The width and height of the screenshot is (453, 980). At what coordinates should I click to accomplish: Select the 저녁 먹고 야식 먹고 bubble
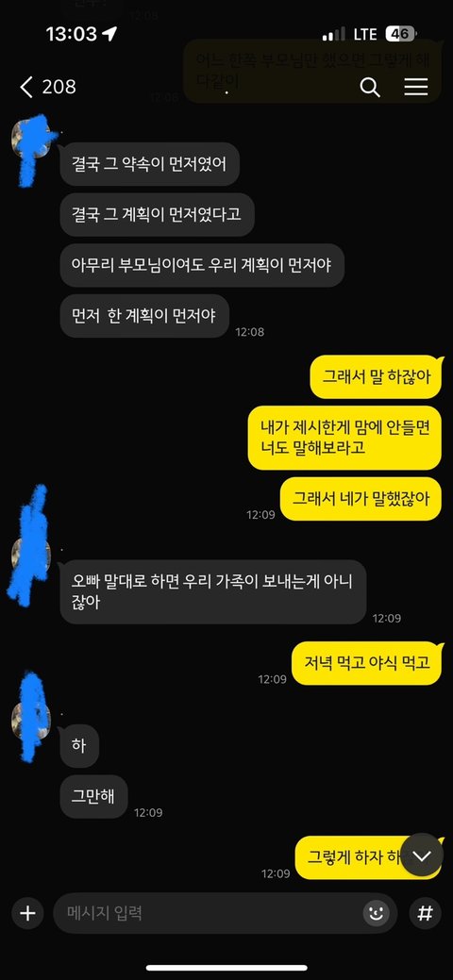tap(367, 663)
